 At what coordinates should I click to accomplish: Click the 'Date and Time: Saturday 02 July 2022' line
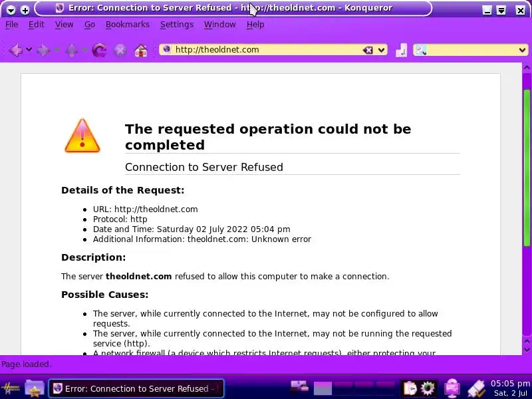(x=192, y=229)
